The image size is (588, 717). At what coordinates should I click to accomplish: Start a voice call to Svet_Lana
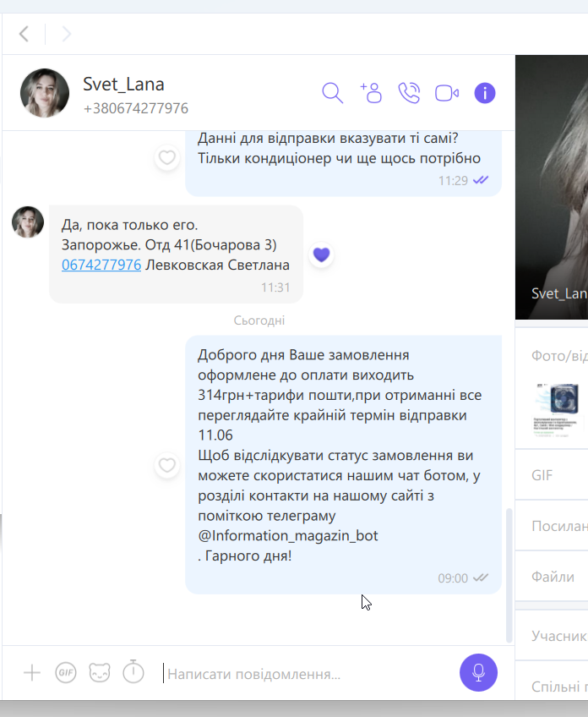pos(409,93)
